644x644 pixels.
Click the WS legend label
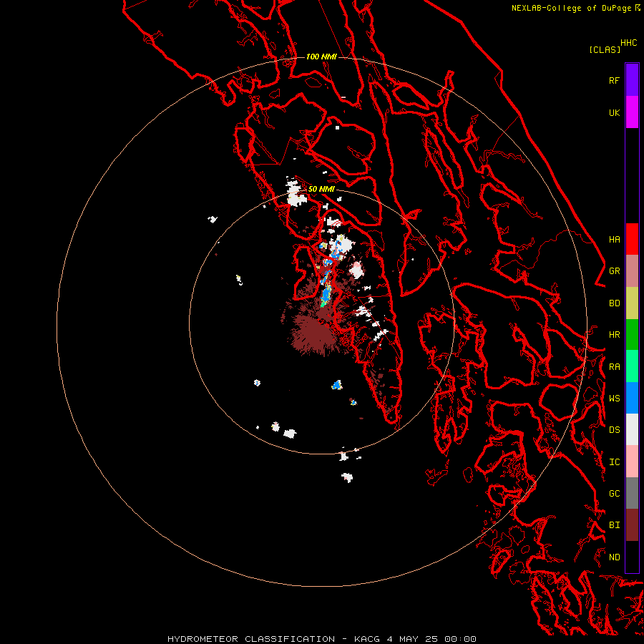click(x=614, y=399)
